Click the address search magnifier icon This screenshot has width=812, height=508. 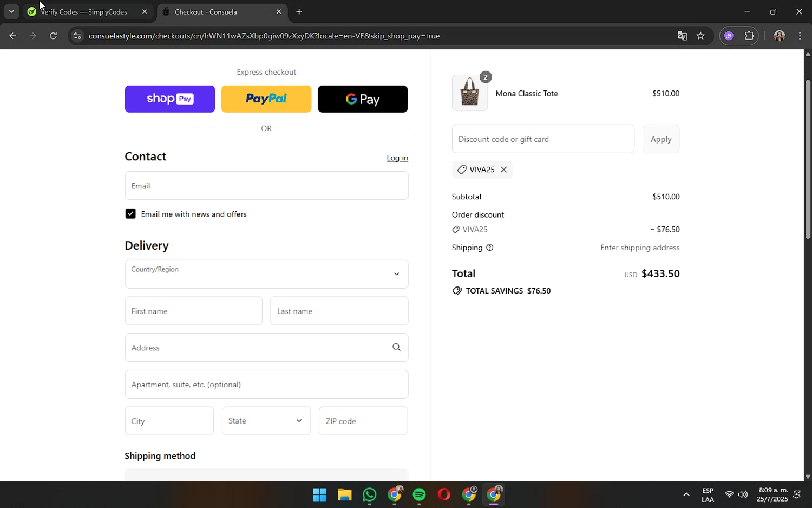[396, 348]
